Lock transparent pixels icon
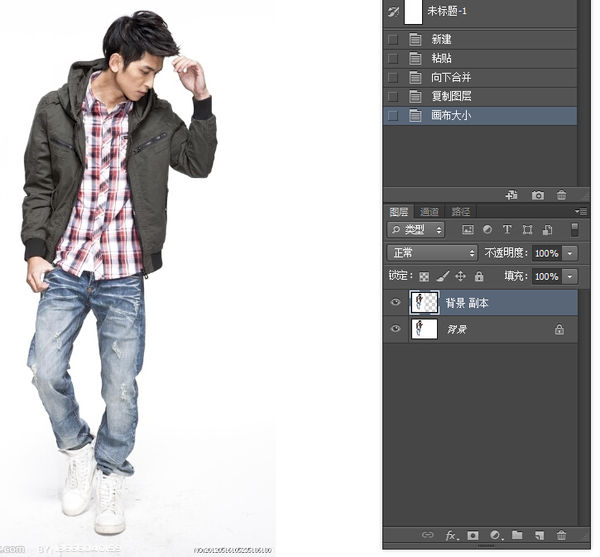Viewport: 600px width, 557px height. click(424, 277)
